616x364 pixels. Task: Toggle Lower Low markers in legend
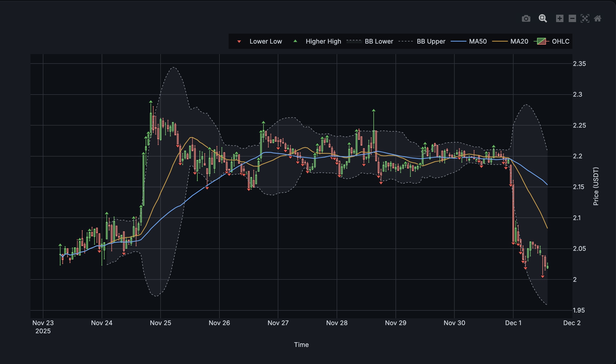click(x=265, y=41)
